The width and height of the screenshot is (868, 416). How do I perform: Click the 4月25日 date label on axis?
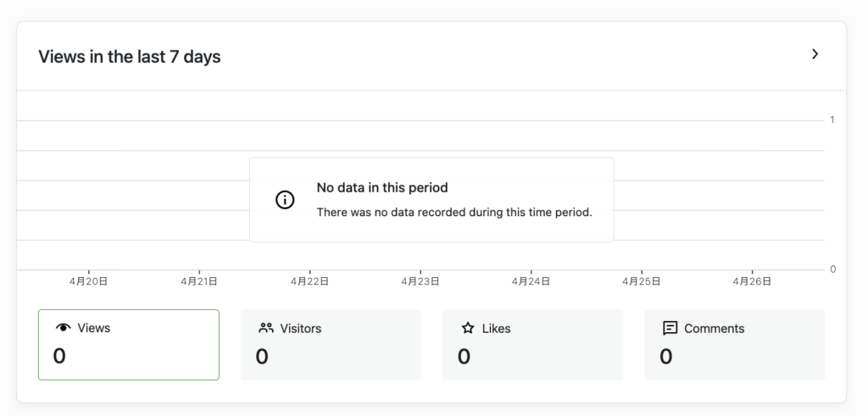point(642,281)
